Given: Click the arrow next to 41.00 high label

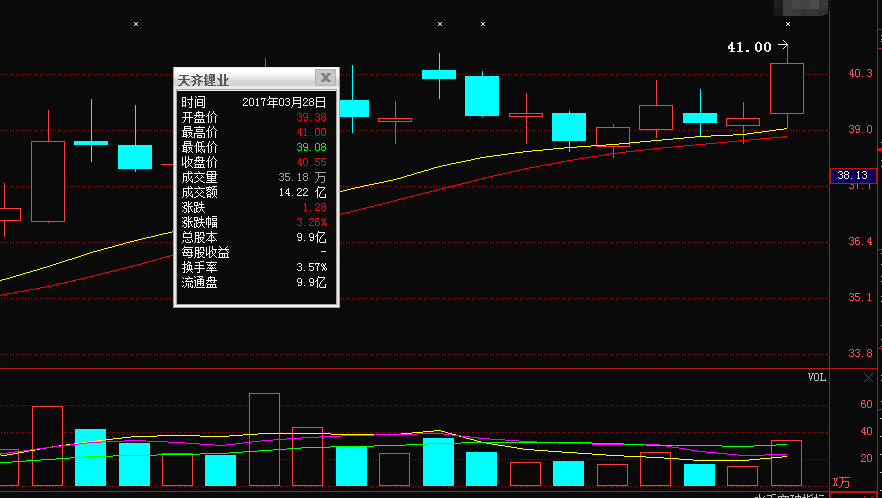Looking at the screenshot, I should click(x=783, y=45).
